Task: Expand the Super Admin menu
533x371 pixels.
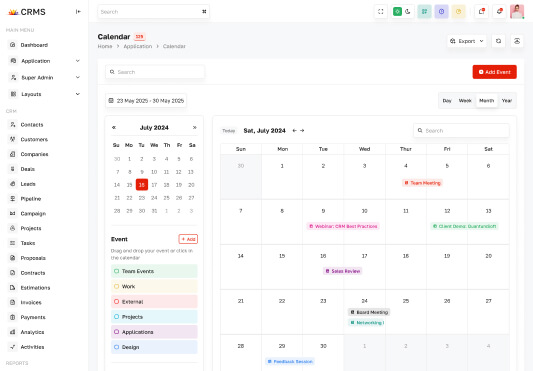Action: pos(45,78)
